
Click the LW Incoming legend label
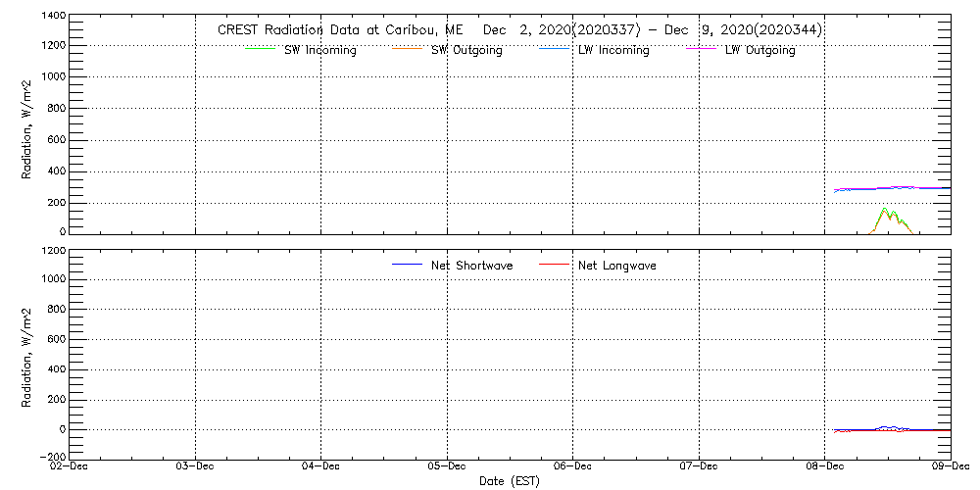click(613, 50)
